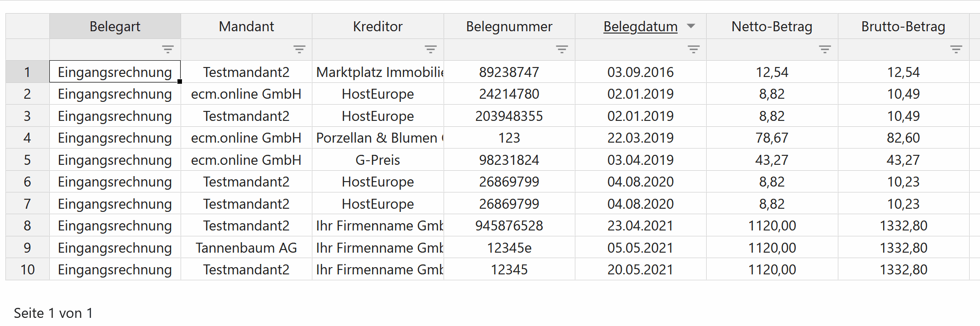This screenshot has width=980, height=326.
Task: Select the Marktplatz Immobilie kreditor cell
Action: pos(378,72)
